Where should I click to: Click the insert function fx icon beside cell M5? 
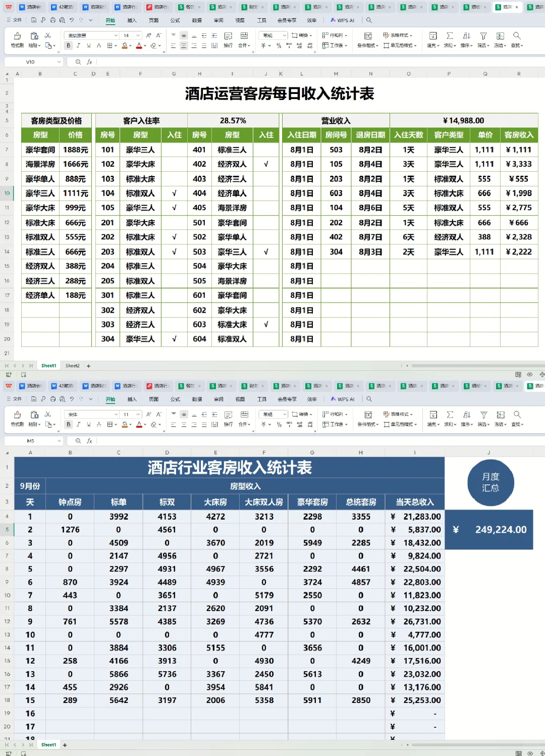(x=89, y=441)
